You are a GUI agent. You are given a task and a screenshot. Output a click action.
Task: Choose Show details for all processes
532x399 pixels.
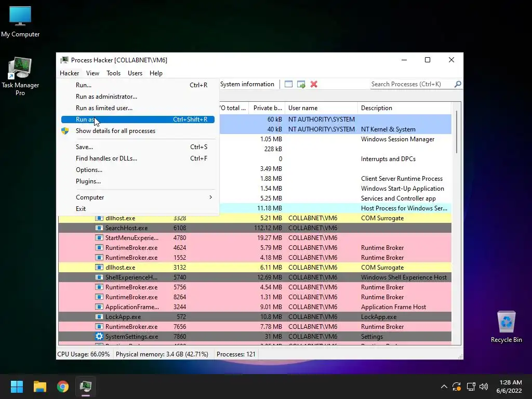138,131
